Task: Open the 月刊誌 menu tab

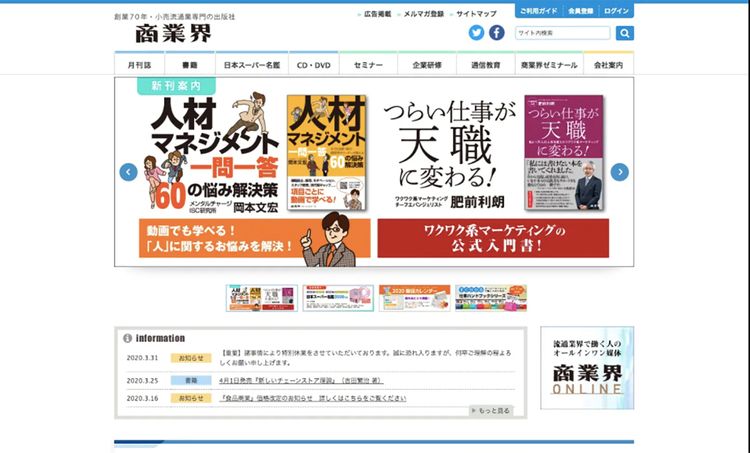Action: 139,64
